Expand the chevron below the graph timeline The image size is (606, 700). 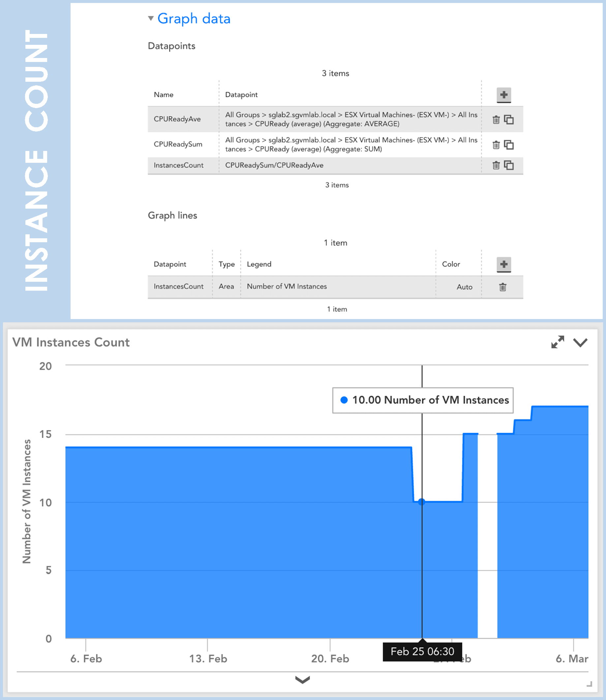coord(302,679)
